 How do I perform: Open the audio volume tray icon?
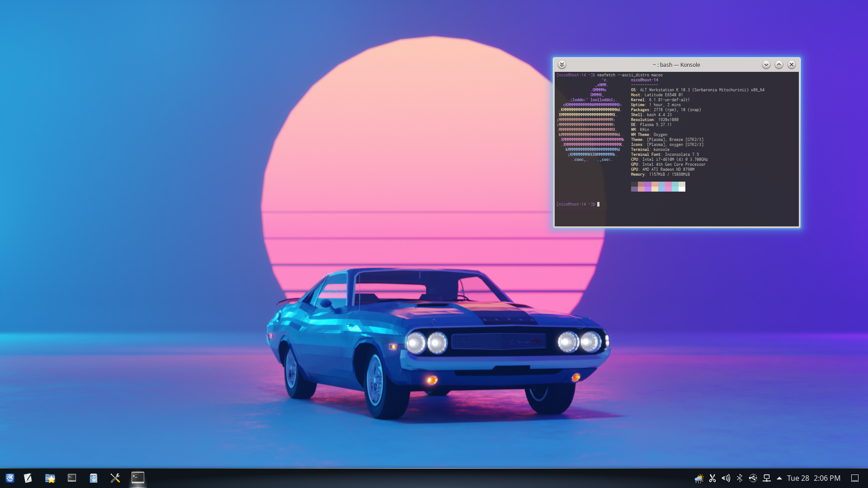pos(726,478)
